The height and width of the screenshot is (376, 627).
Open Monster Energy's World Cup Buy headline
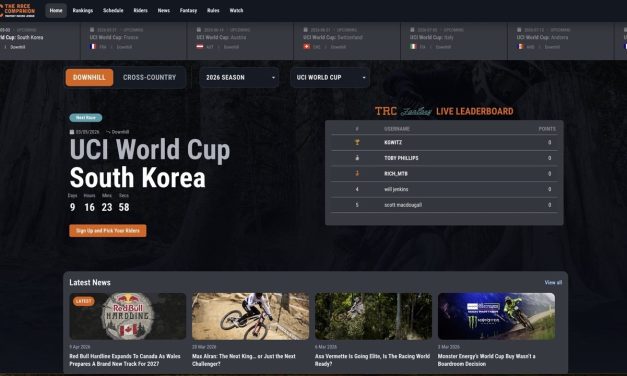pyautogui.click(x=487, y=360)
